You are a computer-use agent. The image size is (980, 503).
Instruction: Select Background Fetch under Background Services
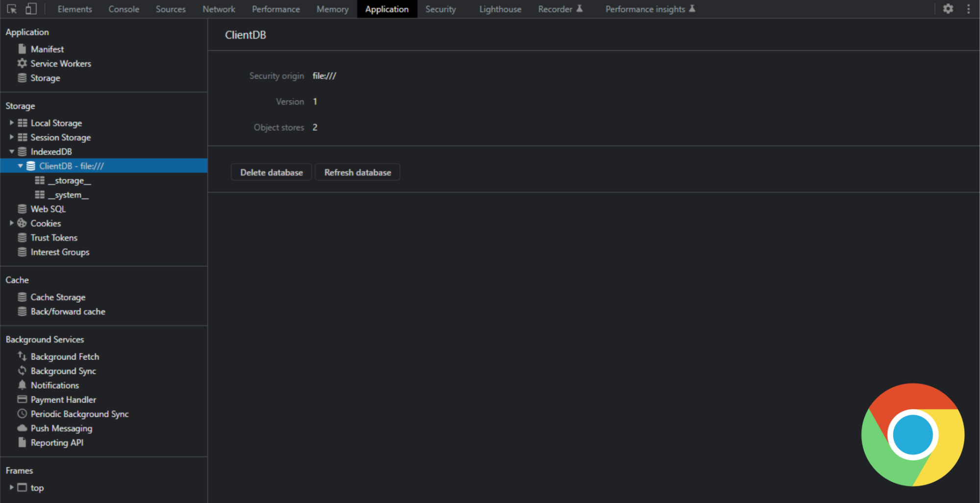click(x=65, y=357)
